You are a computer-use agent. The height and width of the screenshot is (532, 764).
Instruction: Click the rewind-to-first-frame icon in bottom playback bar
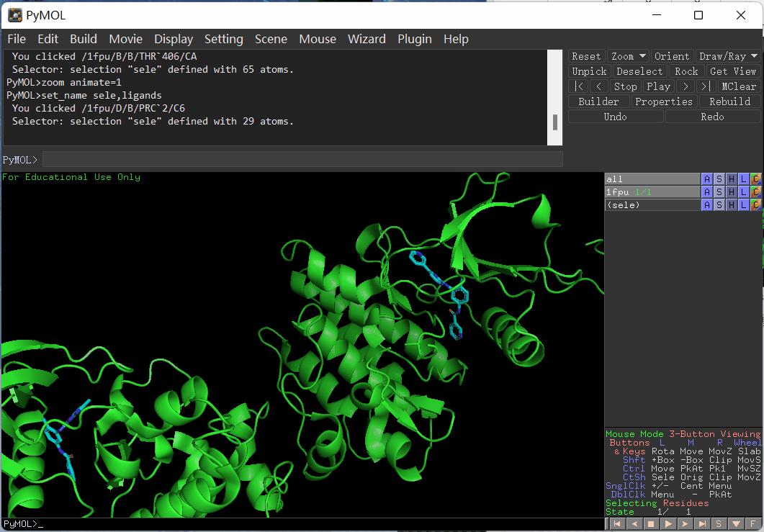click(x=616, y=524)
